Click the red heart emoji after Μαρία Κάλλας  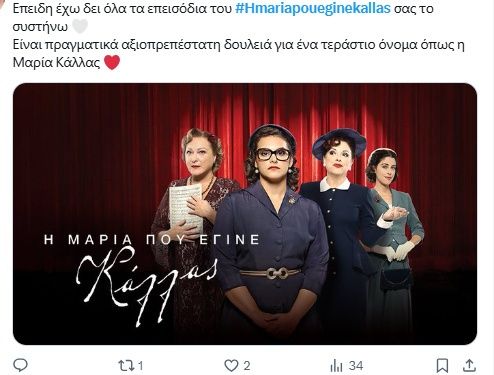(x=112, y=62)
